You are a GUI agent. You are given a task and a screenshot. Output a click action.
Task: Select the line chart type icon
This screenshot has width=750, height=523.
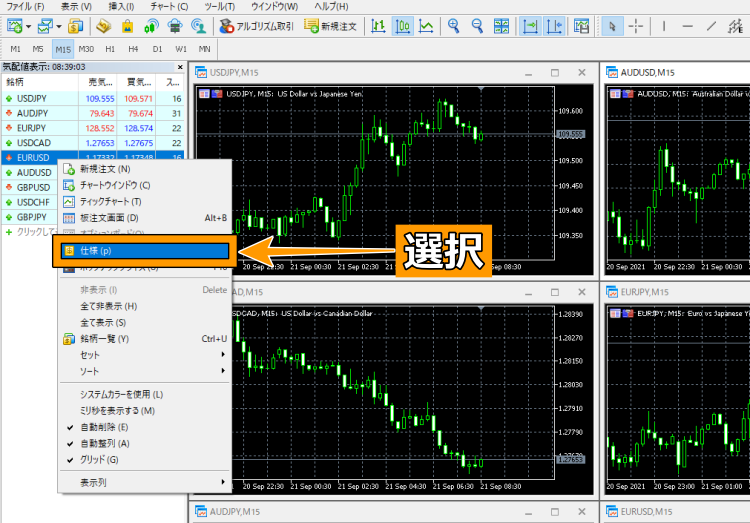click(426, 26)
